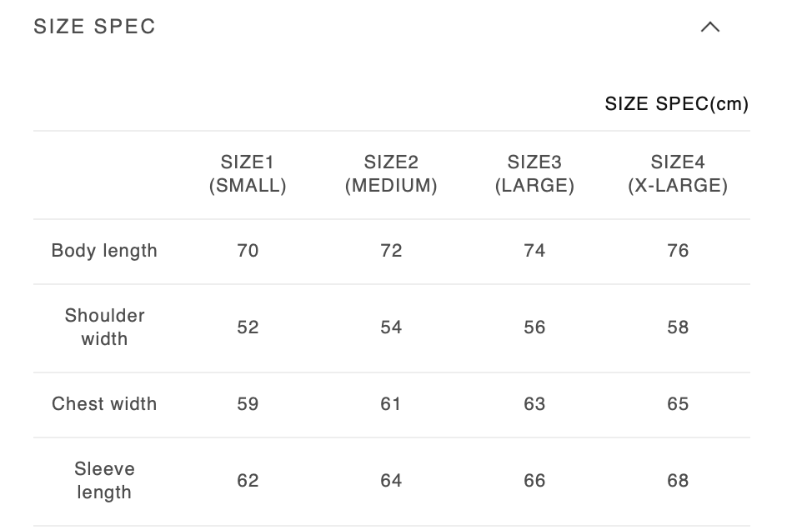
Task: Select the SIZE3 (LARGE) column header
Action: pyautogui.click(x=534, y=174)
